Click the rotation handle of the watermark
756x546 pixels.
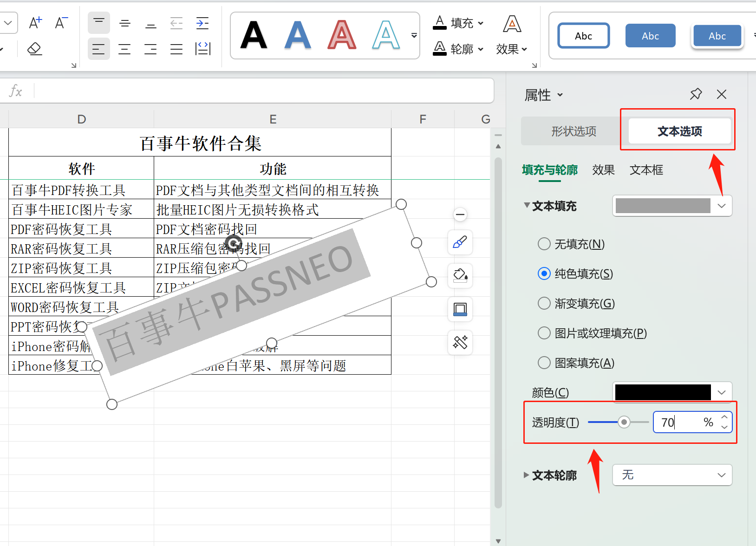234,243
